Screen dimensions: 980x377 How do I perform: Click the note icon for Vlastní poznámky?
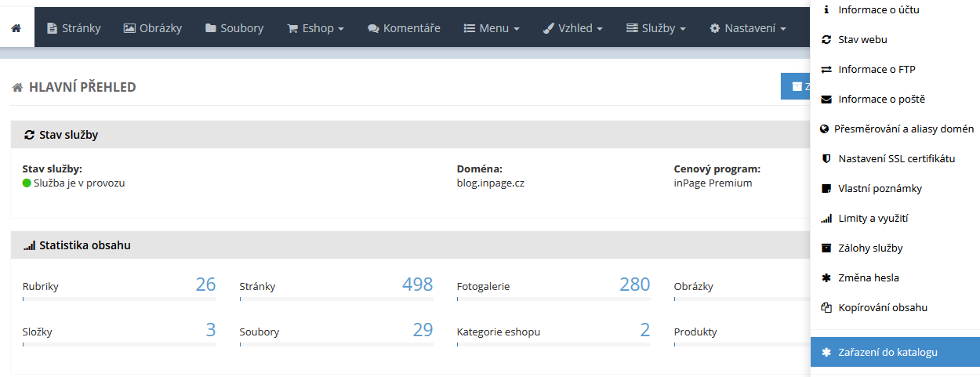tap(826, 189)
